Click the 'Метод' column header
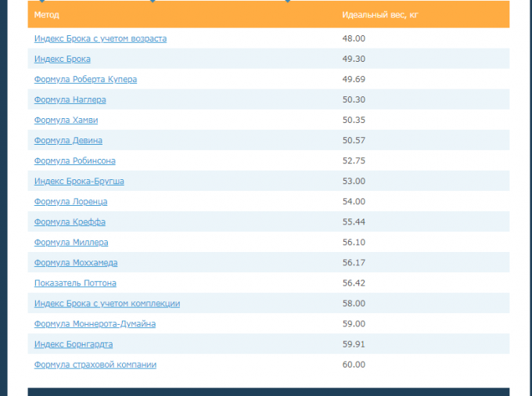Image resolution: width=532 pixels, height=396 pixels. 47,15
